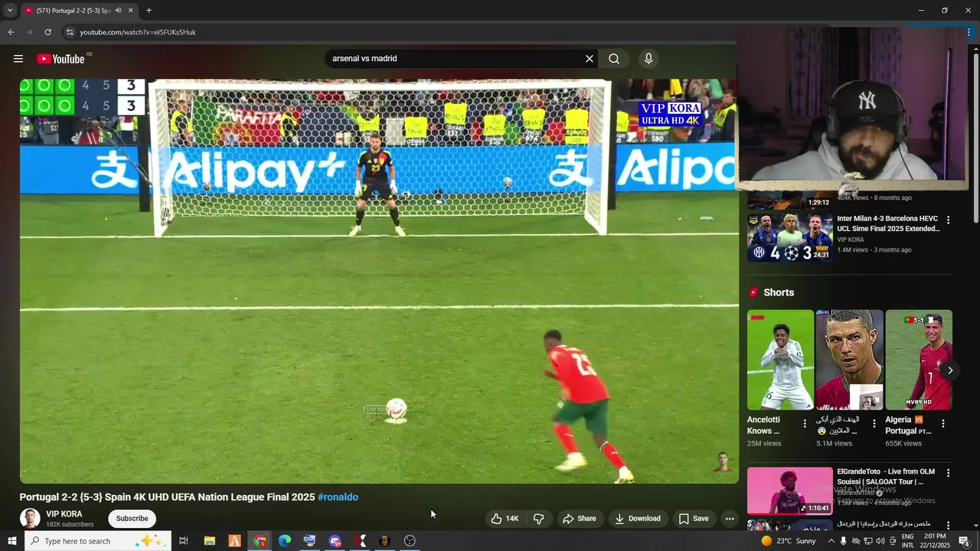
Task: Start voice search with the microphone icon
Action: 648,59
